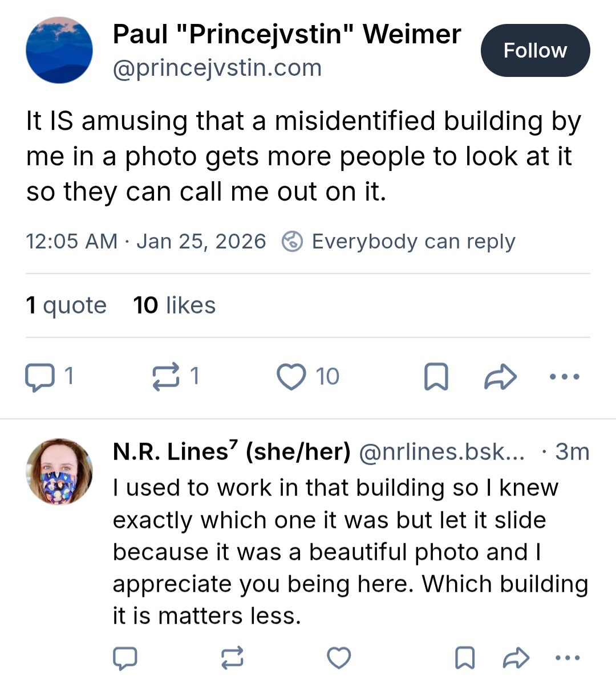This screenshot has height=688, width=616.
Task: Click the Everybody can reply globe icon
Action: 293,242
